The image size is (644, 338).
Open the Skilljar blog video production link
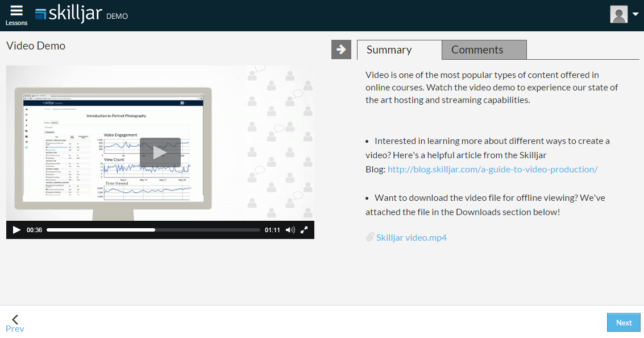coord(492,170)
